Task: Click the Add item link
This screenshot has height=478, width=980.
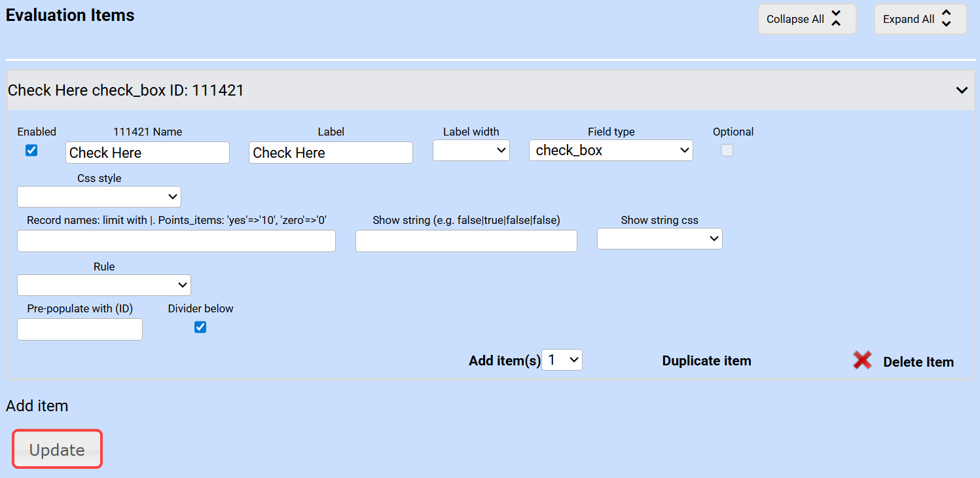Action: [x=37, y=406]
